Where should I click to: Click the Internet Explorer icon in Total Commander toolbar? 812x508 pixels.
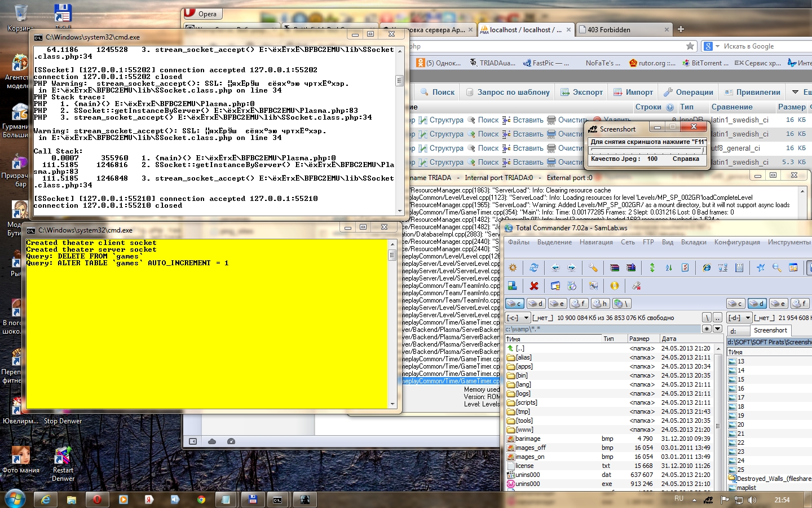click(x=707, y=268)
